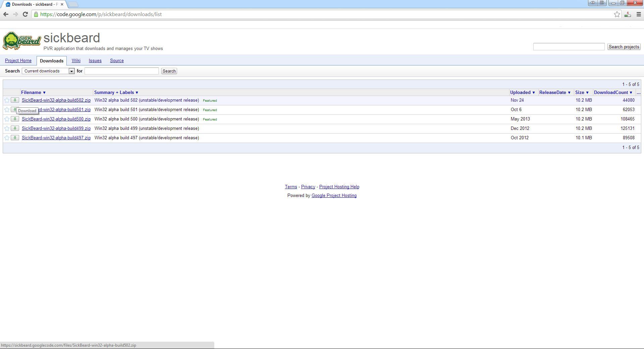
Task: Open ReleaseDate column sort menu
Action: pyautogui.click(x=555, y=93)
